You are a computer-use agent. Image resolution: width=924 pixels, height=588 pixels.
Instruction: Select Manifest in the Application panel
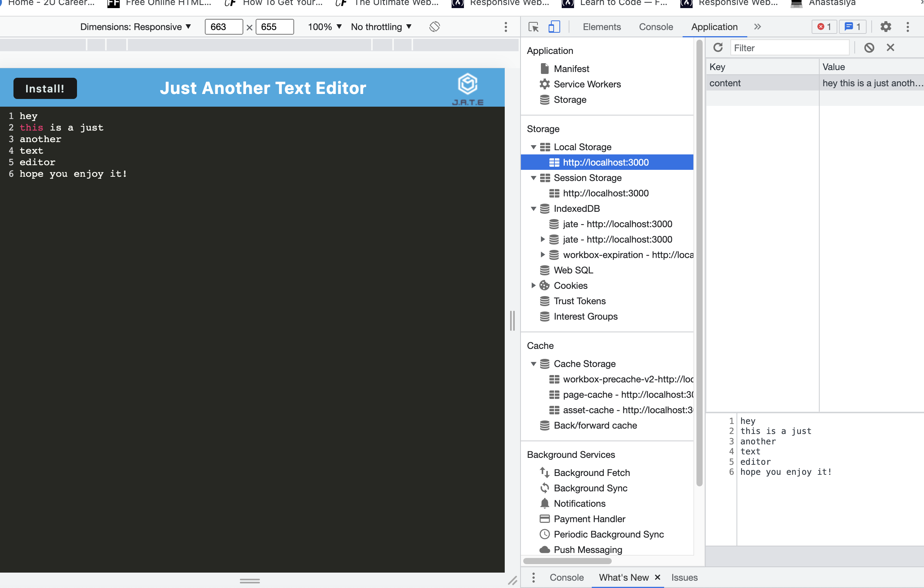coord(571,69)
